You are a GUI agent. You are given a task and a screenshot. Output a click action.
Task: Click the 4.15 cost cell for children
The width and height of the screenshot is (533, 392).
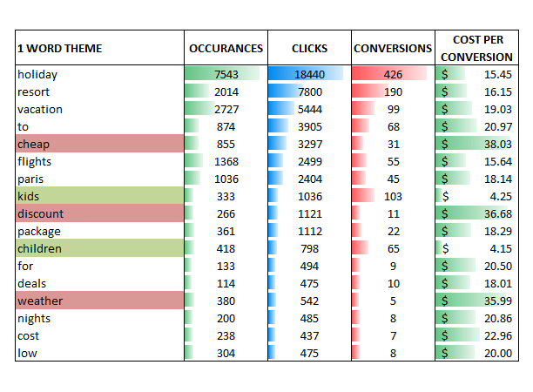[477, 248]
